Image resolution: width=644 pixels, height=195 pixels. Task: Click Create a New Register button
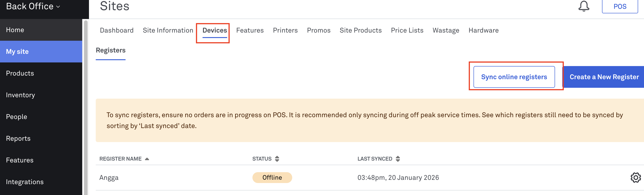point(604,77)
